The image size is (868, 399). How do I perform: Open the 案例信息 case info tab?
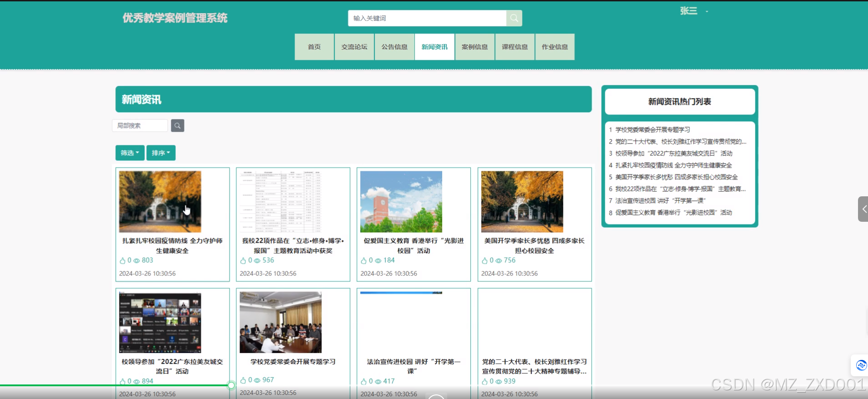tap(475, 47)
